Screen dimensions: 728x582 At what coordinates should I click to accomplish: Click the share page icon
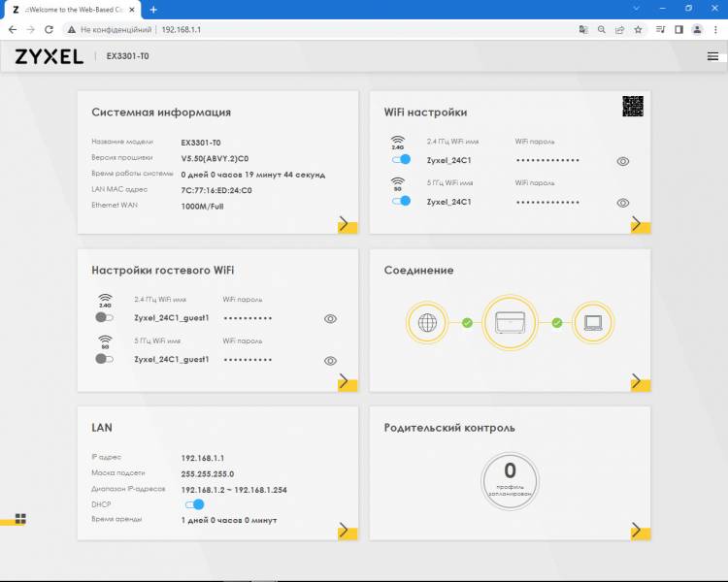point(619,30)
